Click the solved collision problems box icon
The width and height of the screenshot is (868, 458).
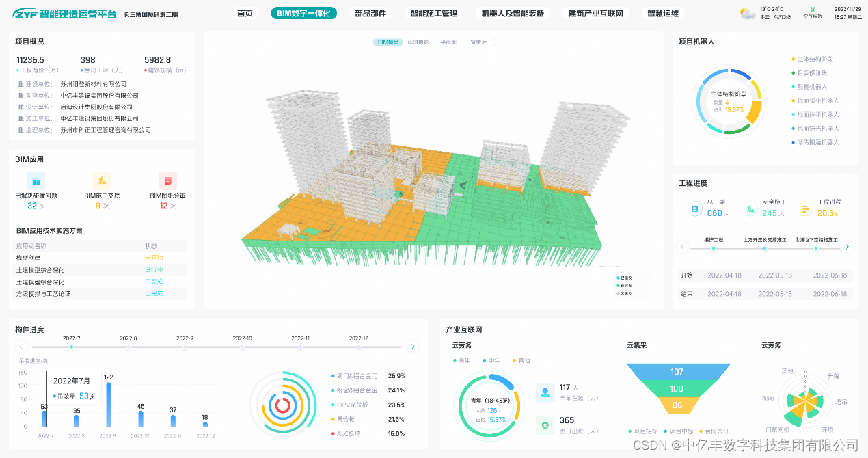(36, 180)
